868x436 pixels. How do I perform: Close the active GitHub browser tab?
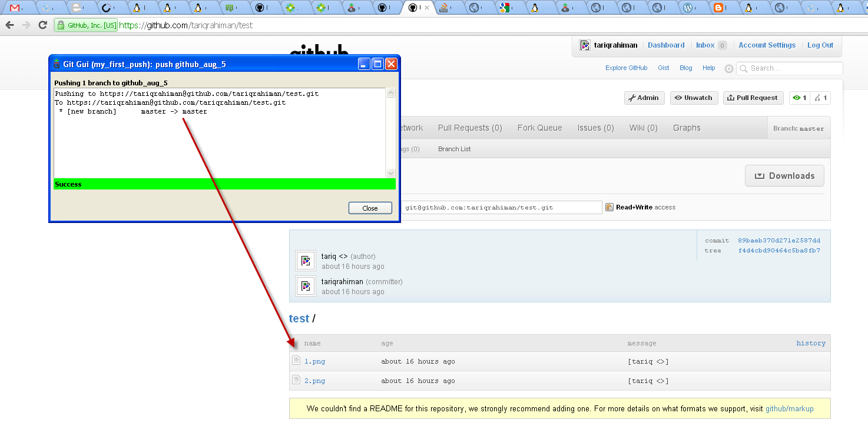(x=427, y=8)
